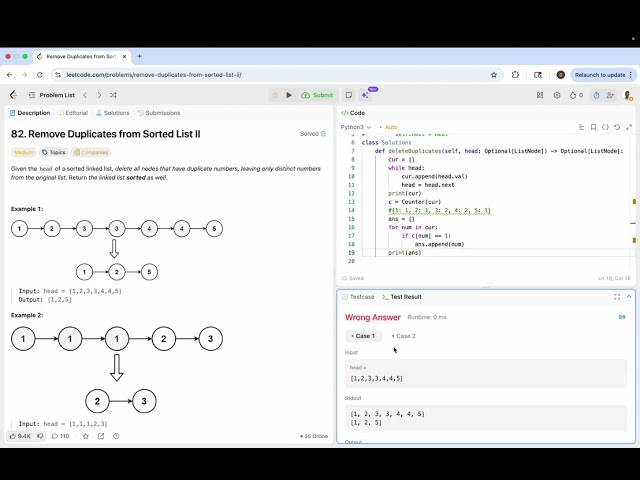The height and width of the screenshot is (480, 640).
Task: Maximize the Test Result panel
Action: 617,297
